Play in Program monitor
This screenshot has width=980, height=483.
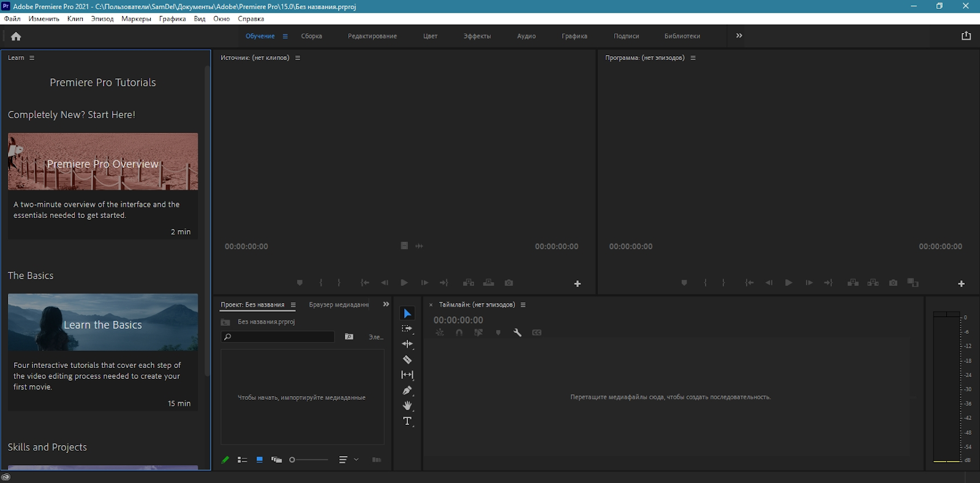click(x=789, y=283)
